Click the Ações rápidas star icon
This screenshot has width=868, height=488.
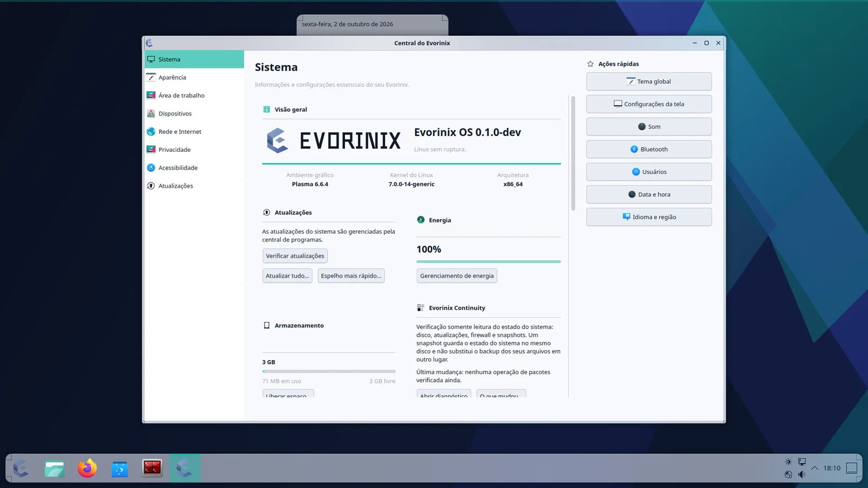click(590, 64)
